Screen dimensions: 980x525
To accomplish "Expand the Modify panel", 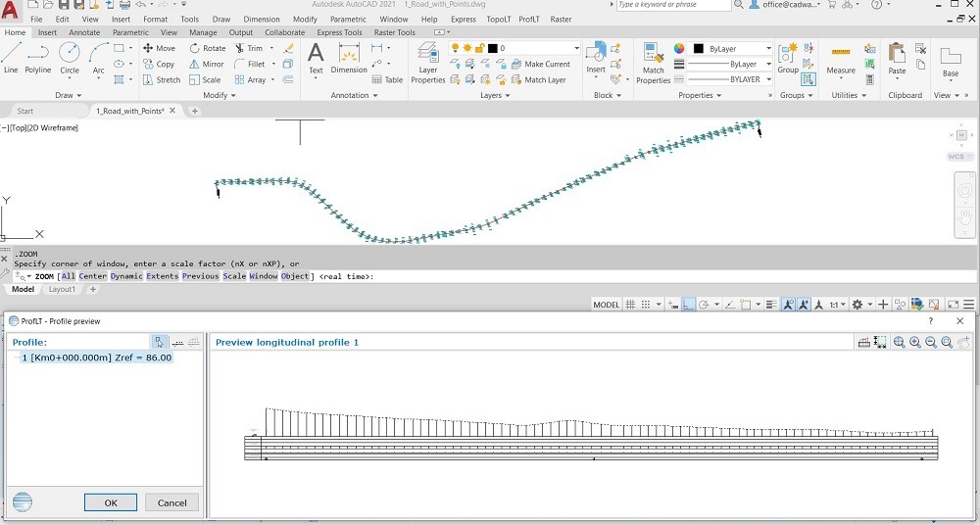I will [x=220, y=95].
